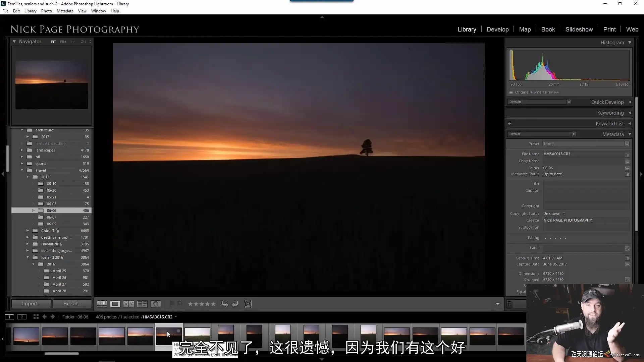Open the X|Y Compare view
This screenshot has height=362, width=644.
click(128, 304)
